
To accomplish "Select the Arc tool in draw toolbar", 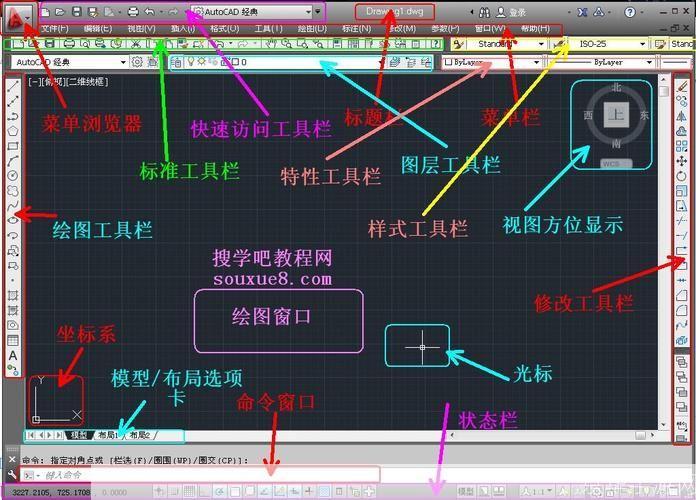I will (x=13, y=161).
